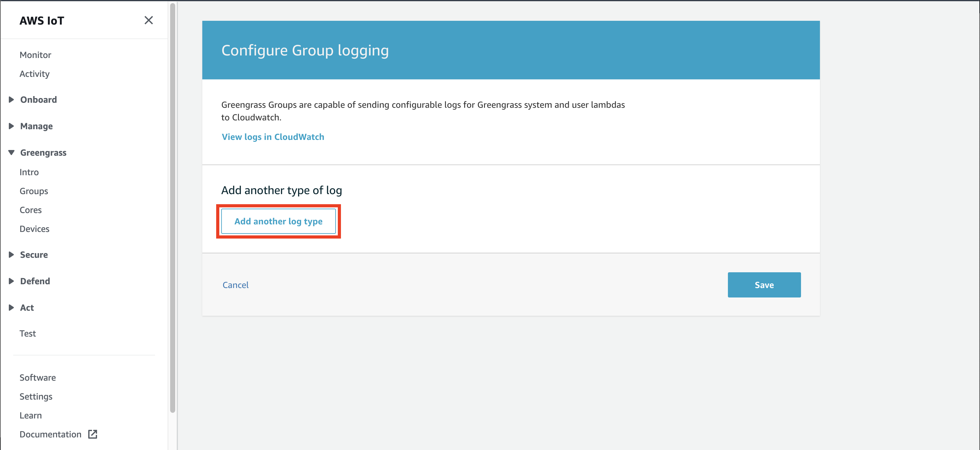The height and width of the screenshot is (450, 980).
Task: Expand the Manage section arrow
Action: pyautogui.click(x=11, y=126)
